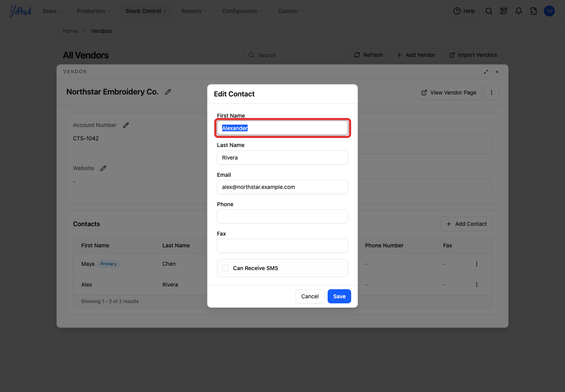565x392 pixels.
Task: Save the edited contact
Action: tap(339, 296)
